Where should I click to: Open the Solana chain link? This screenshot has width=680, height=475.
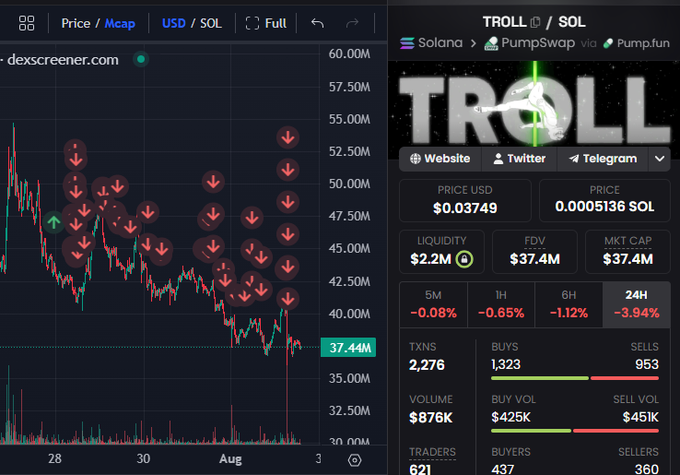(x=431, y=43)
